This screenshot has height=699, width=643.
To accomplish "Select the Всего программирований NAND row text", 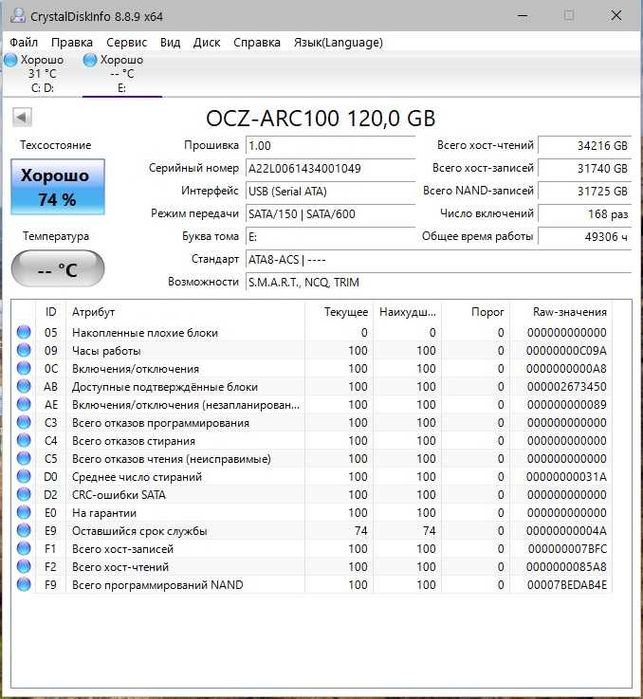I will pos(157,585).
